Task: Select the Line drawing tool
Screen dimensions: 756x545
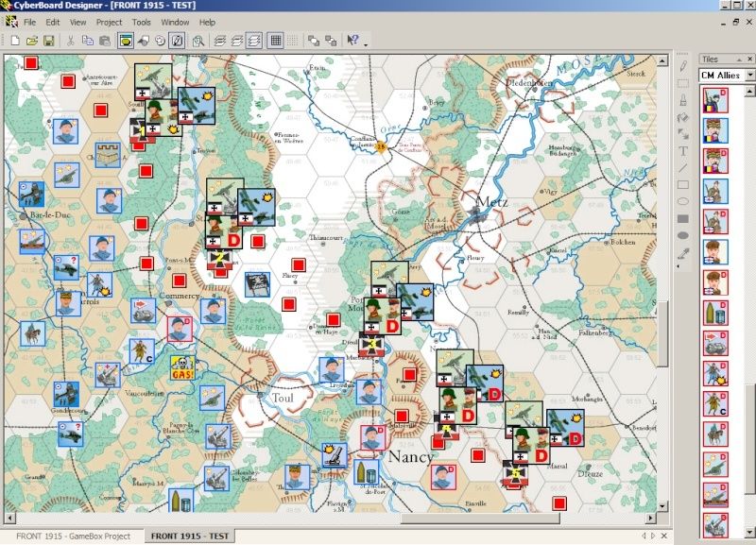Action: (682, 168)
